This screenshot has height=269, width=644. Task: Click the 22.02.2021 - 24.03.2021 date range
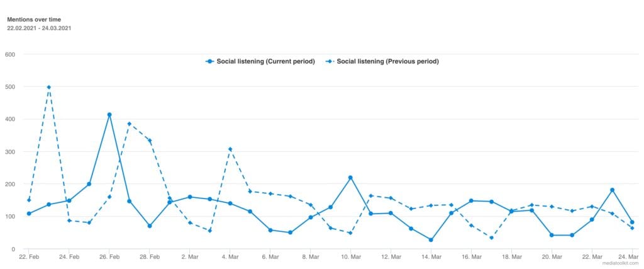[39, 28]
